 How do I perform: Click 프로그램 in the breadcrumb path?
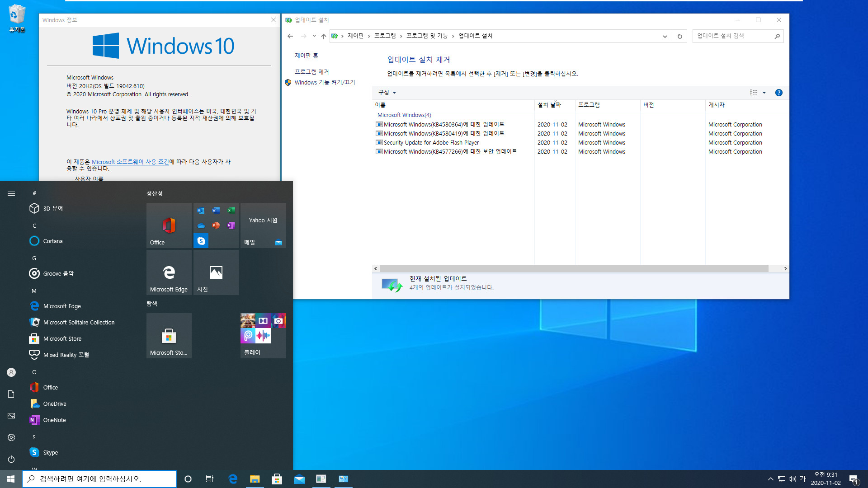(x=385, y=36)
